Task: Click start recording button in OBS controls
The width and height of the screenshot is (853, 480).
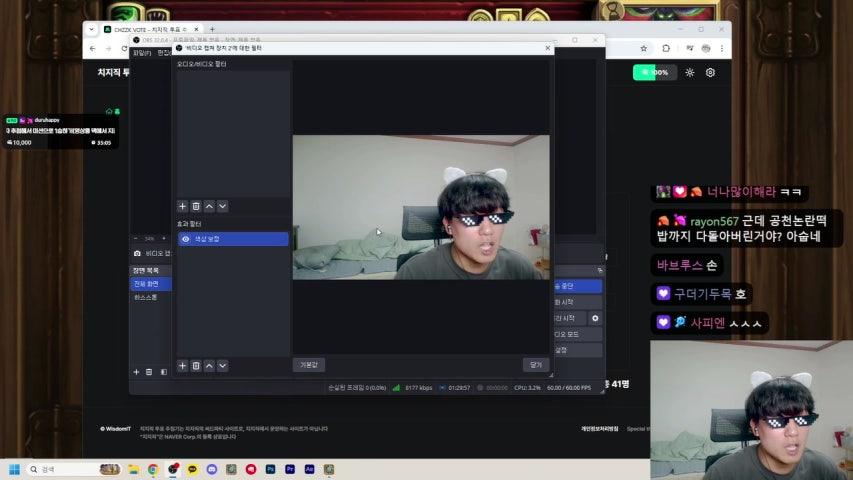Action: point(578,302)
